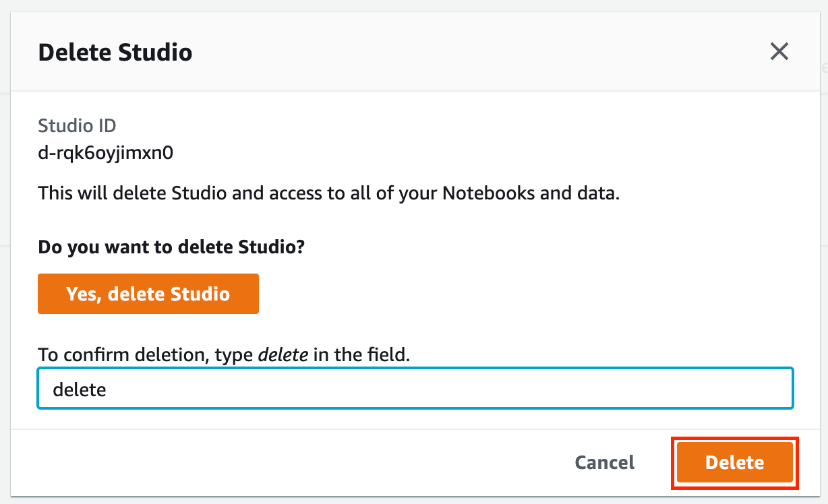
Task: Click the typed "delete" text in field
Action: click(80, 389)
